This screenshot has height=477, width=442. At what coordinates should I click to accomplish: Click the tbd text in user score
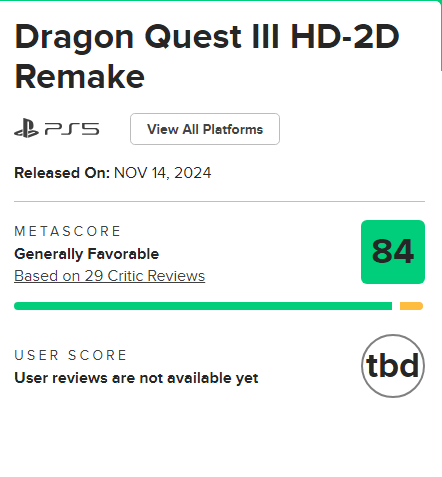[392, 365]
